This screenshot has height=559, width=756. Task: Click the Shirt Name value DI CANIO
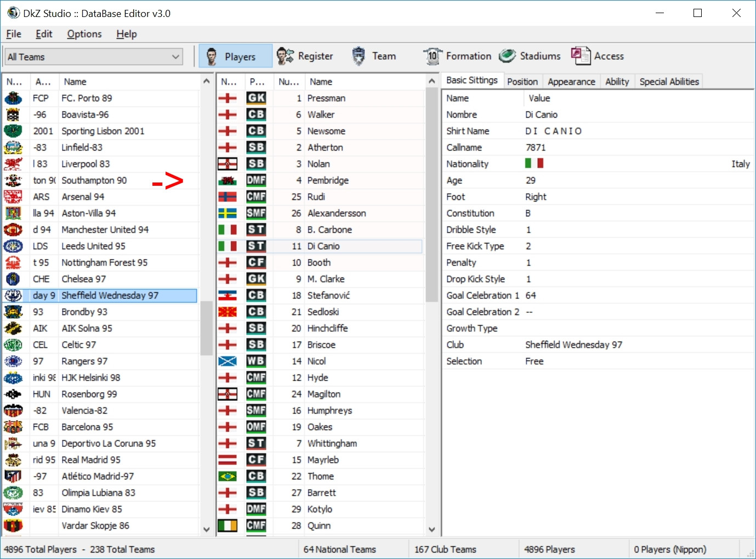point(554,131)
